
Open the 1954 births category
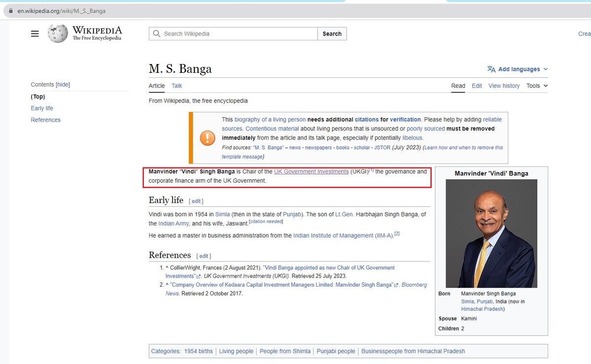(x=198, y=352)
